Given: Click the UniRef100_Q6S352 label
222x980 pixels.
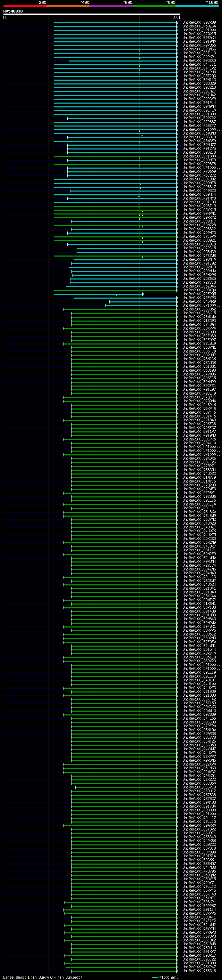Looking at the screenshot, I should pyautogui.click(x=199, y=309).
